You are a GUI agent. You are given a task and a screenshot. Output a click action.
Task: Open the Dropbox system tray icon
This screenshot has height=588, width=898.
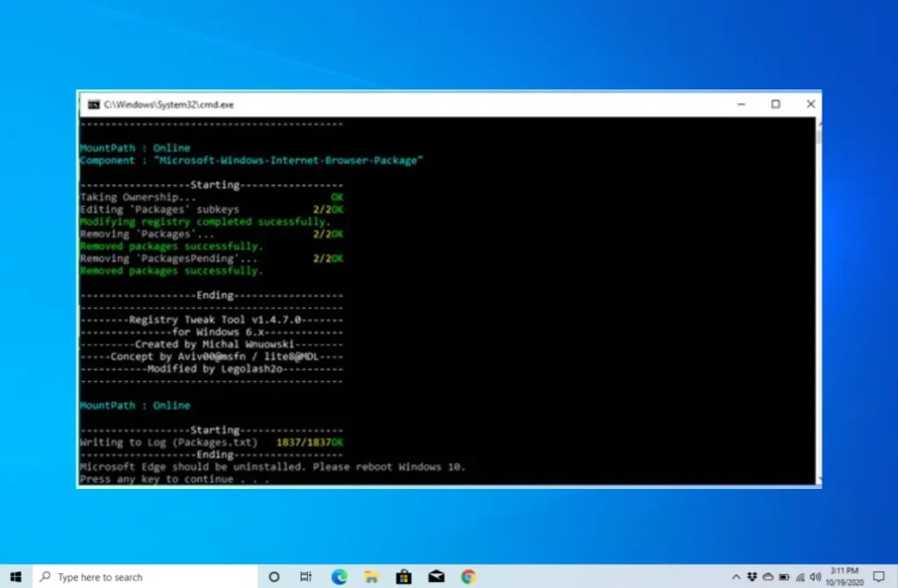[752, 577]
